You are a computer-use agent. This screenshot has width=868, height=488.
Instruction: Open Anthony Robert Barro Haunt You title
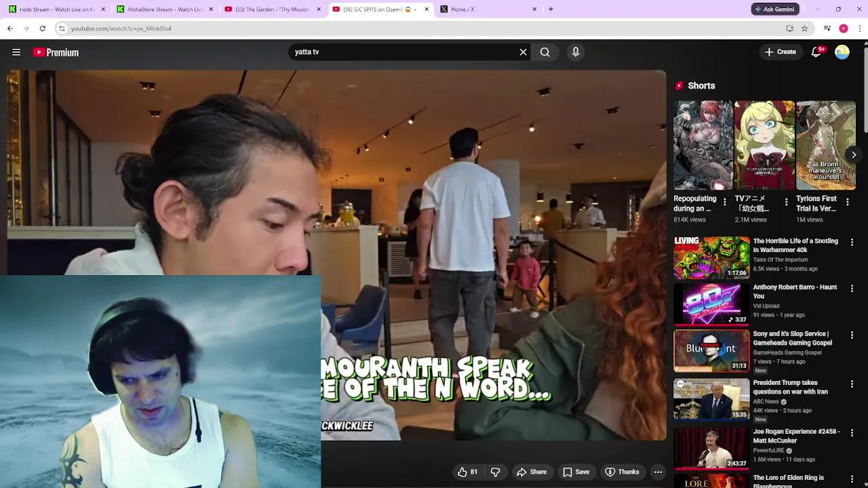tap(795, 291)
